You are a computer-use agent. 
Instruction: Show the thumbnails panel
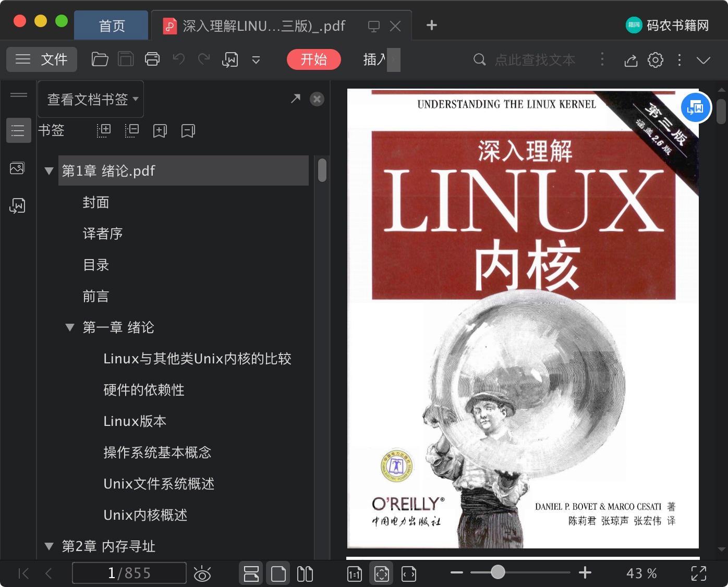(17, 168)
